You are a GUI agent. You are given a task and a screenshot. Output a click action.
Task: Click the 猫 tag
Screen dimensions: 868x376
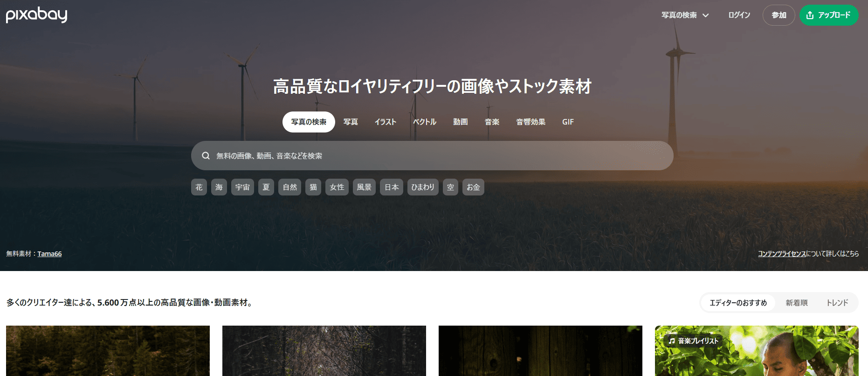pyautogui.click(x=313, y=187)
